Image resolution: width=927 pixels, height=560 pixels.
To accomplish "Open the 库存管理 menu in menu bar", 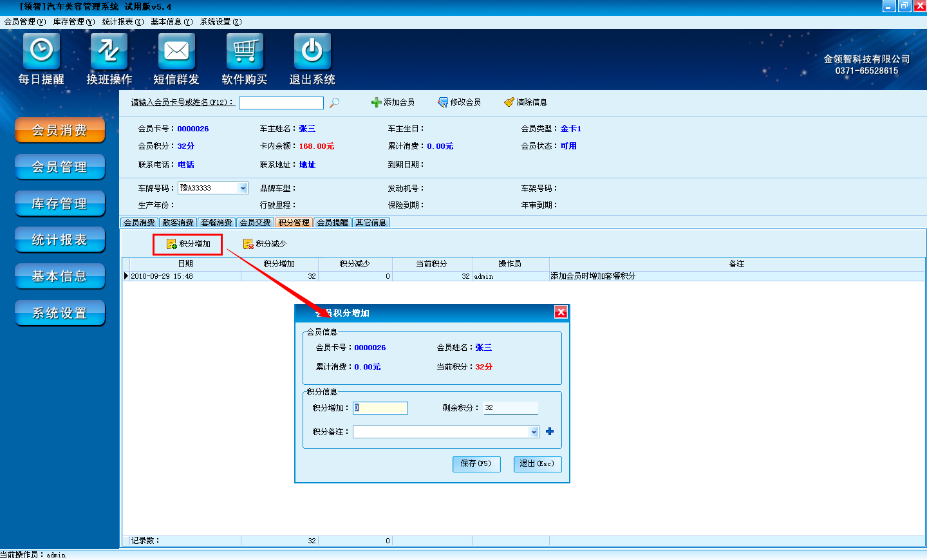I will 73,22.
